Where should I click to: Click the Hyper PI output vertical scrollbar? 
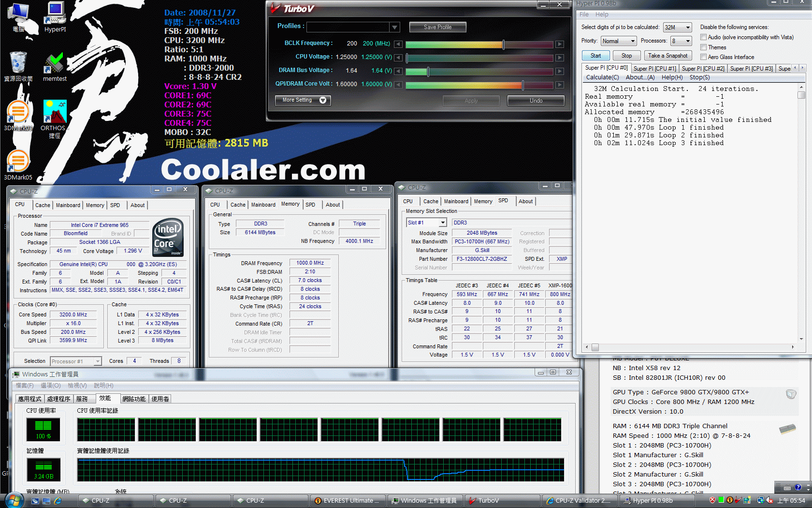801,213
